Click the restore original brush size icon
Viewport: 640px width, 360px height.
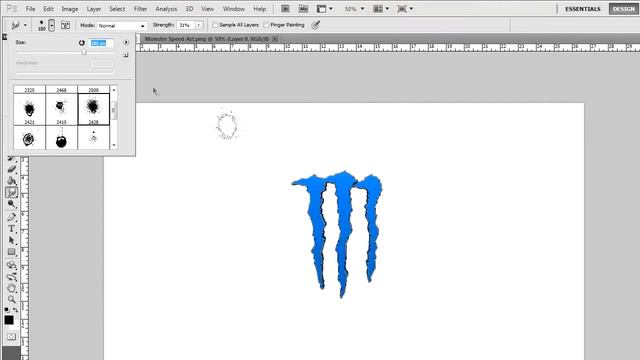[x=82, y=43]
